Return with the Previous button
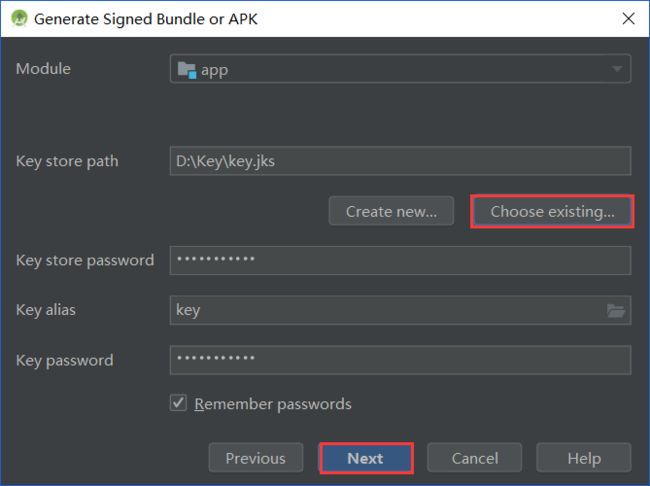 (256, 458)
